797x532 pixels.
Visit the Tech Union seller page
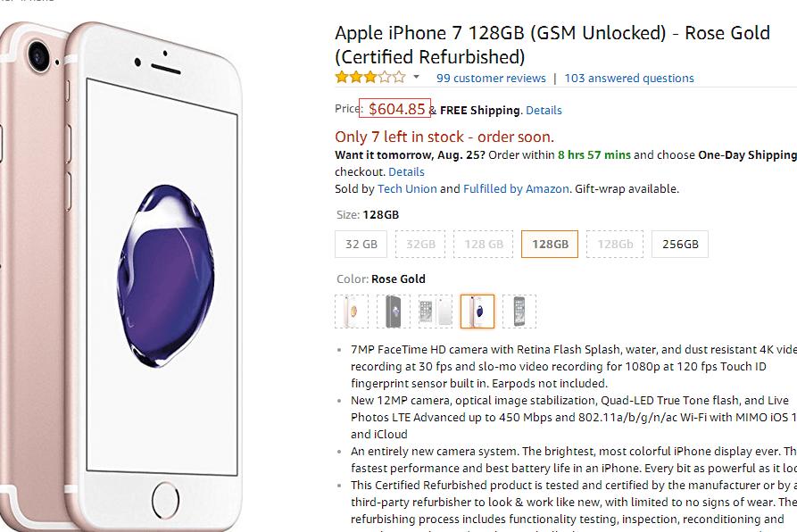[407, 189]
